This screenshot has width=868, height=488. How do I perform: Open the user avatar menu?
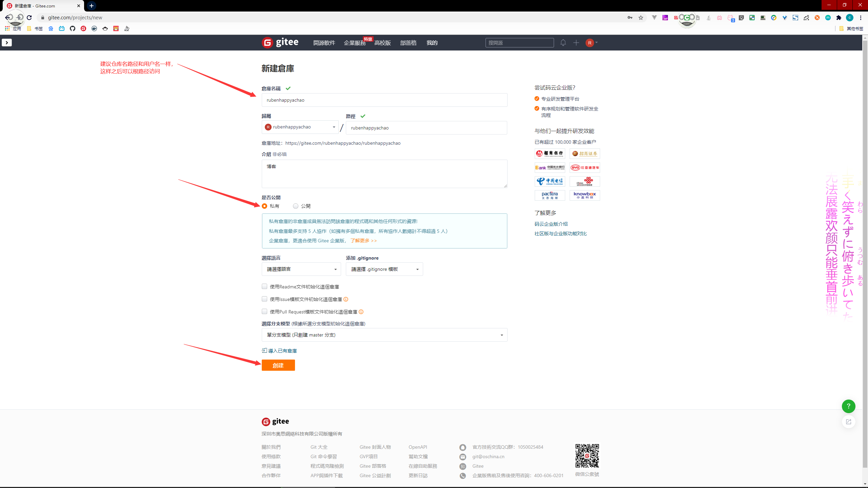[x=591, y=43]
